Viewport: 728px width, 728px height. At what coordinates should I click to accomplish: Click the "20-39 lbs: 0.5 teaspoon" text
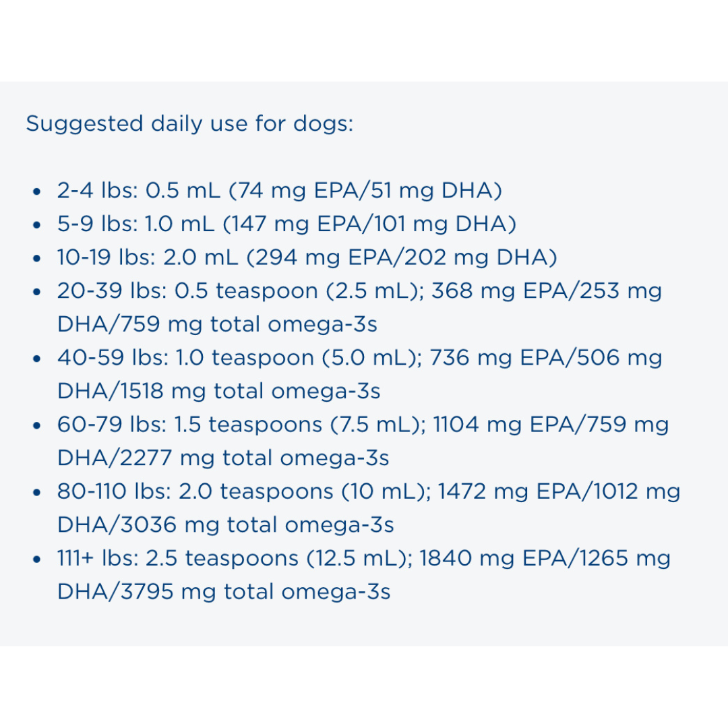(187, 291)
